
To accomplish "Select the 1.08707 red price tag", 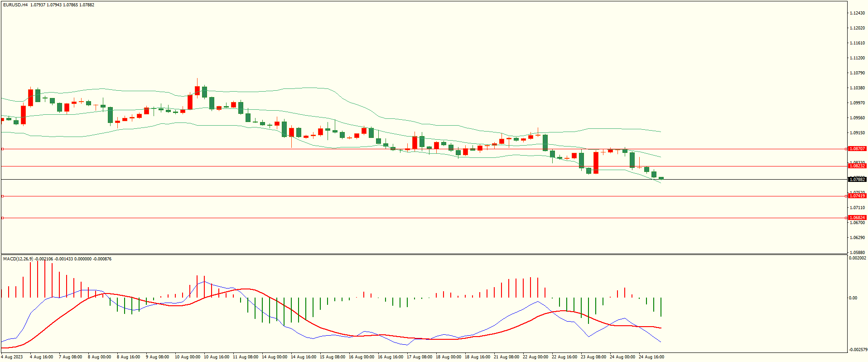I will point(857,149).
